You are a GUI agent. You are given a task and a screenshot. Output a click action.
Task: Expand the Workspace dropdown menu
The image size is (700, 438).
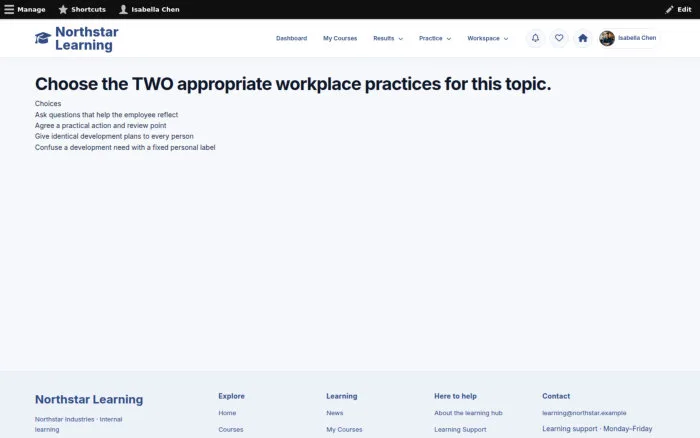pyautogui.click(x=488, y=38)
